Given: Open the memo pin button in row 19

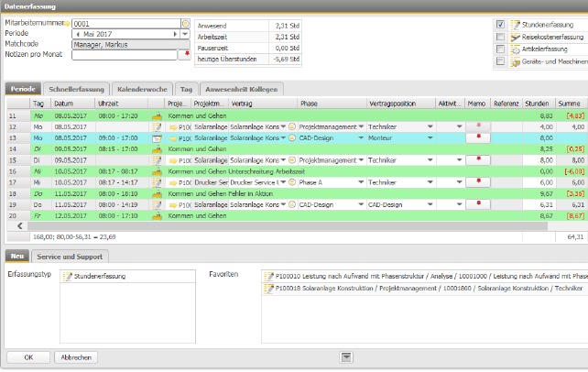Looking at the screenshot, I should (478, 204).
